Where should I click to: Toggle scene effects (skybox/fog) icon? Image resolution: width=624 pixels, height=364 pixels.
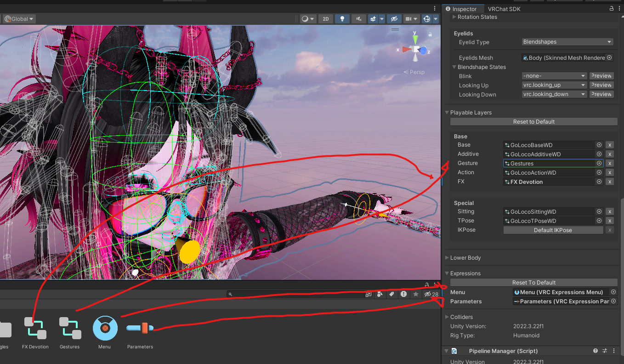(x=373, y=19)
